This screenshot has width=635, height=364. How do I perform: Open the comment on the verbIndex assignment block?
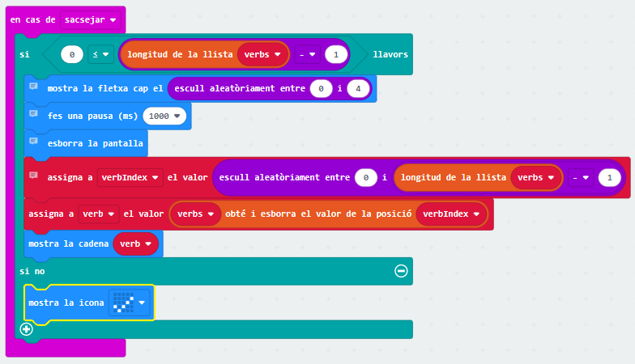(x=33, y=175)
